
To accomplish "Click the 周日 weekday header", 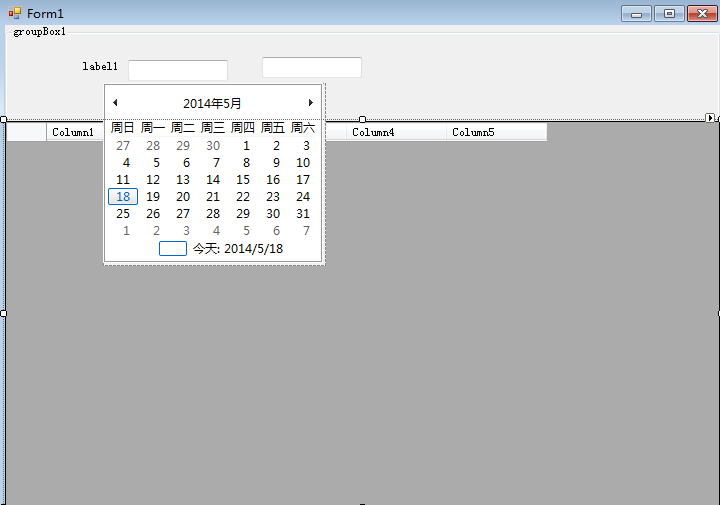I will click(x=123, y=127).
